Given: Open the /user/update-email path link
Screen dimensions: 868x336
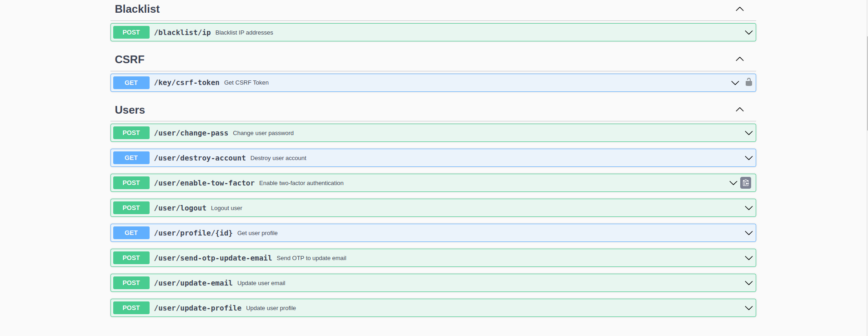Looking at the screenshot, I should pos(193,283).
